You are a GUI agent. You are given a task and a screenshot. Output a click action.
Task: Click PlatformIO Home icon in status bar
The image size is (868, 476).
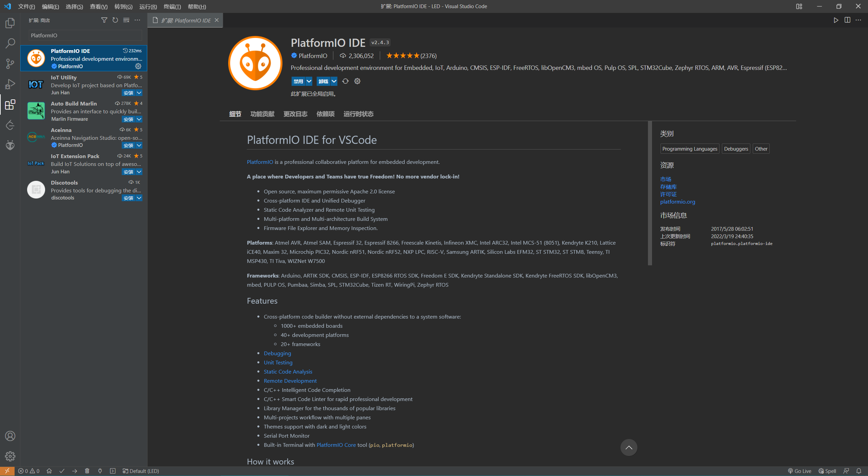49,471
